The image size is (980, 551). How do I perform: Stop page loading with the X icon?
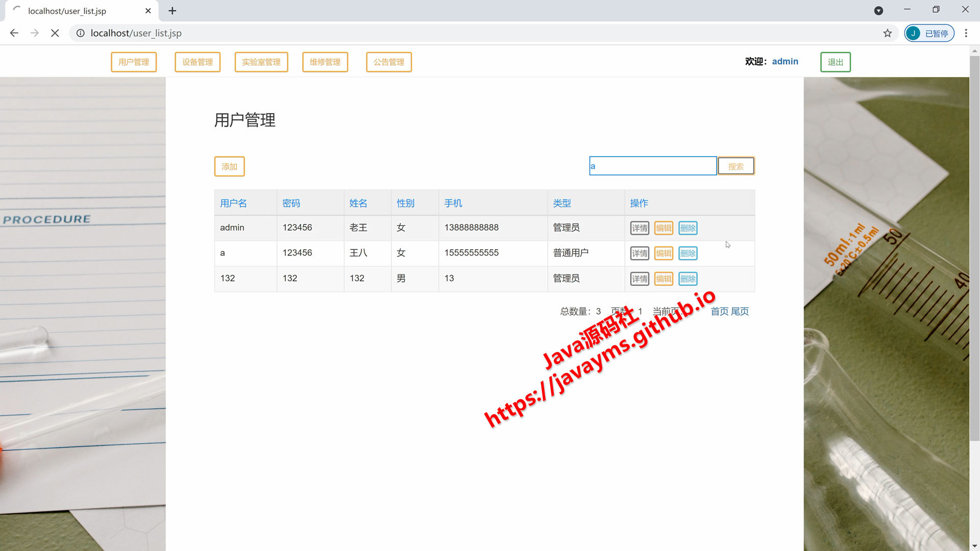tap(55, 33)
